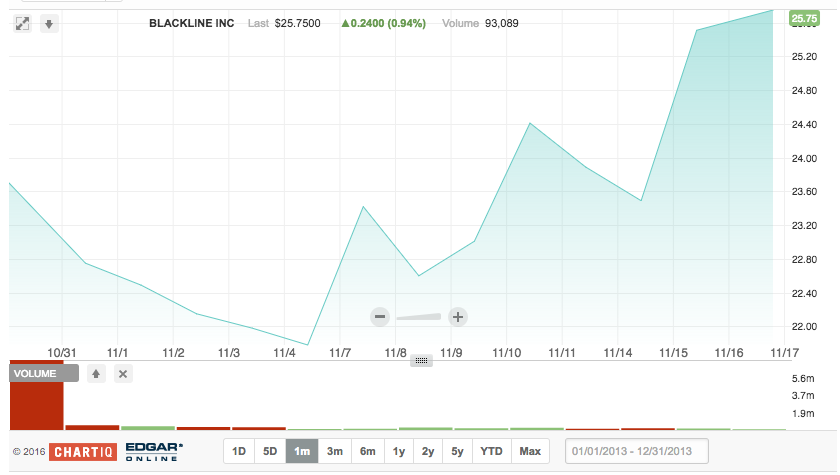Select the 1m time range
This screenshot has width=840, height=475.
[302, 451]
